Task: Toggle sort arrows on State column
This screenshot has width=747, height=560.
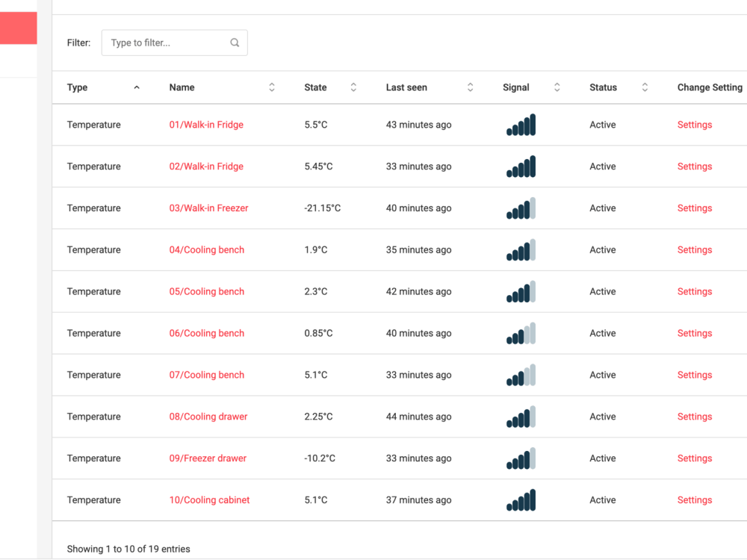Action: coord(353,87)
